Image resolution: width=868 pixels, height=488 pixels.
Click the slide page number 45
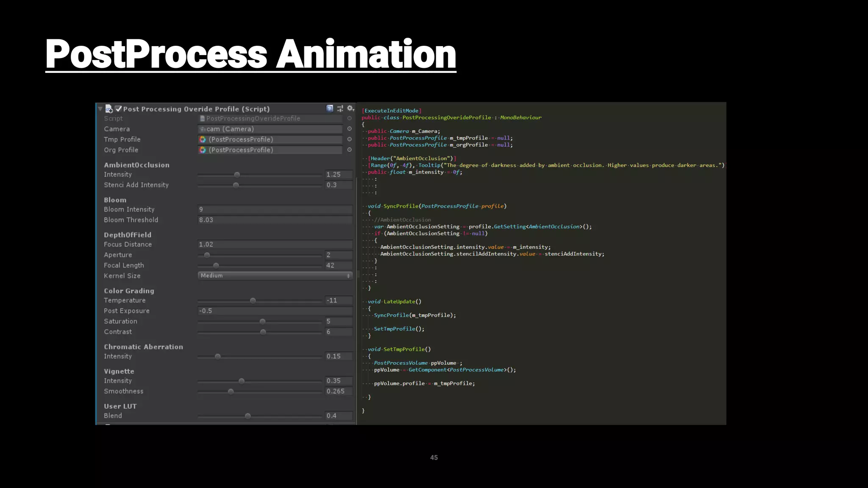(434, 457)
